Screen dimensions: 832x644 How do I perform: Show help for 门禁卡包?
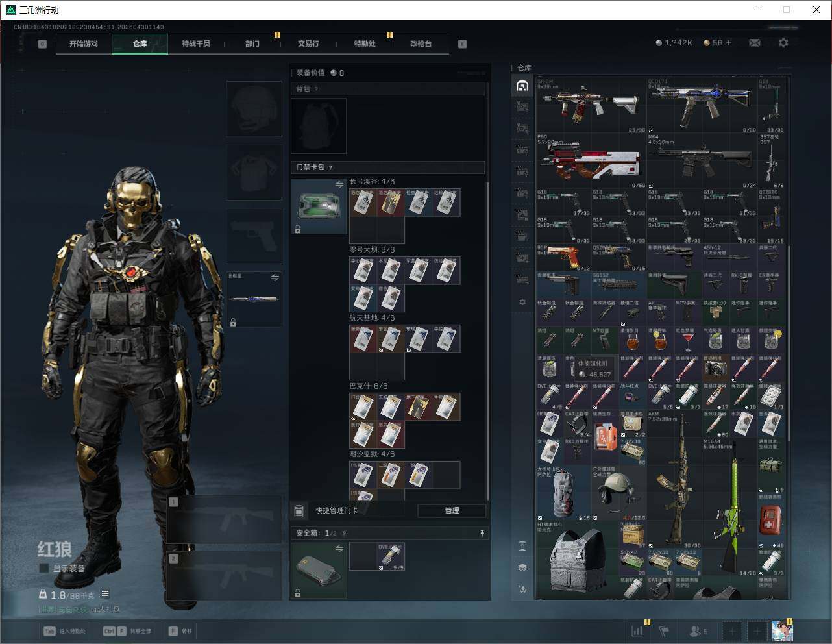330,167
